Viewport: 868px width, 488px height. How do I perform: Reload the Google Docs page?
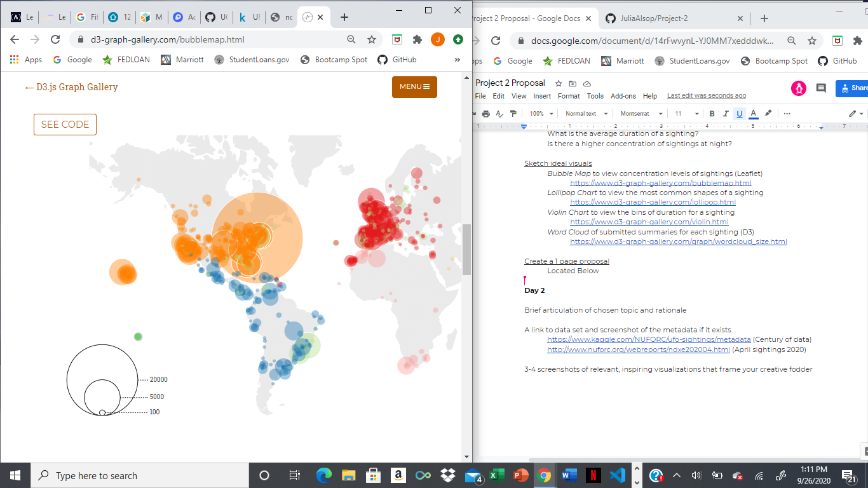pyautogui.click(x=496, y=41)
